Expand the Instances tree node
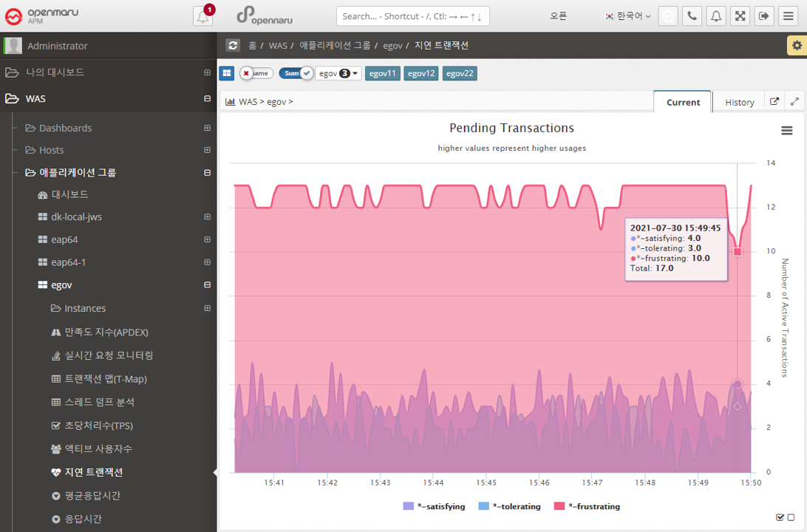This screenshot has height=532, width=807. coord(207,308)
